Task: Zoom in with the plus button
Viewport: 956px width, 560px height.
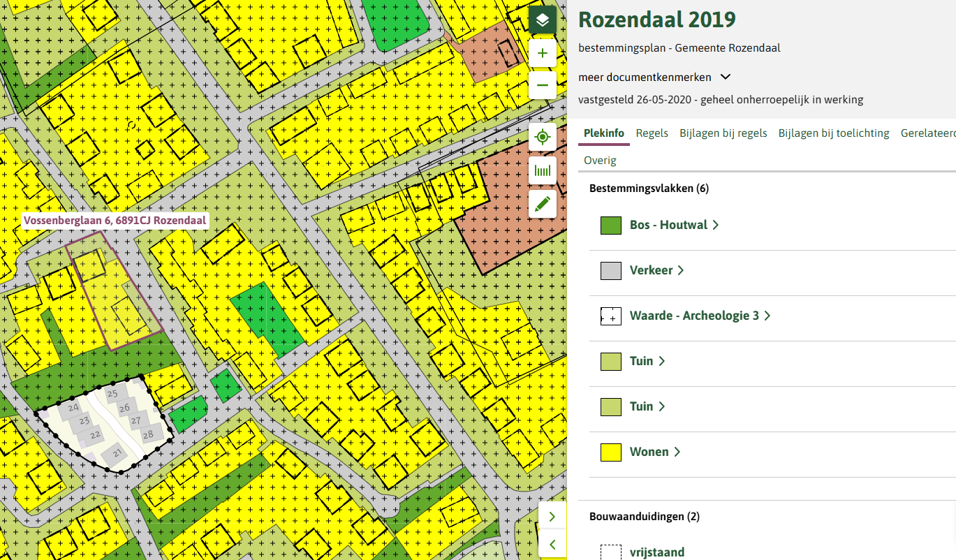Action: pyautogui.click(x=542, y=53)
